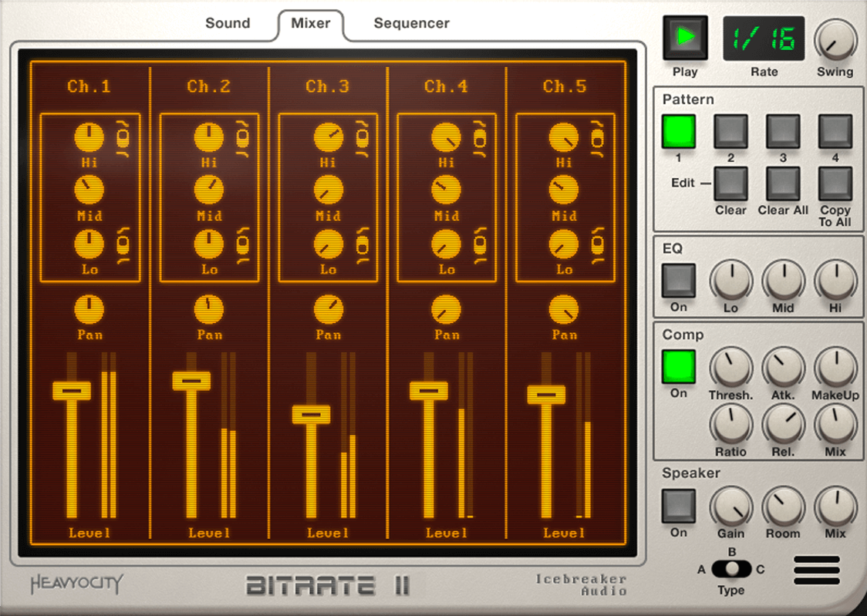The width and height of the screenshot is (867, 616).
Task: Click the Ch.4 Mid EQ knob
Action: click(x=446, y=190)
